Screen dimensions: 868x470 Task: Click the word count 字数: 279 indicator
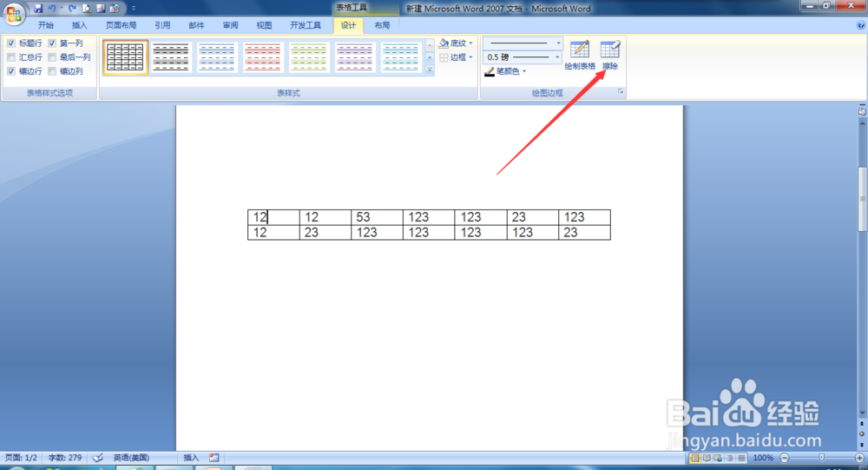pyautogui.click(x=65, y=458)
